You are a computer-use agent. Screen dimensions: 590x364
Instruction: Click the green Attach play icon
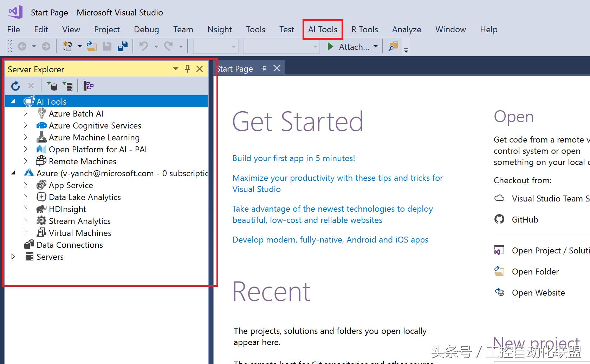330,46
